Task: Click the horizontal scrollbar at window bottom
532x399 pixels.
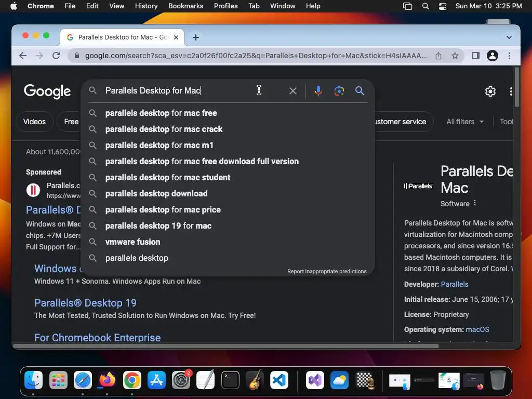Action: (225, 346)
